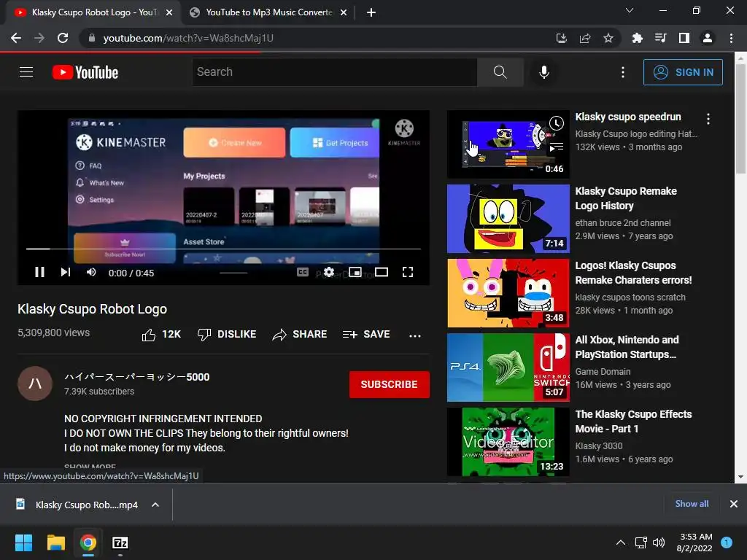Add speedrun video to Watch later
Image resolution: width=747 pixels, height=560 pixels.
[556, 123]
